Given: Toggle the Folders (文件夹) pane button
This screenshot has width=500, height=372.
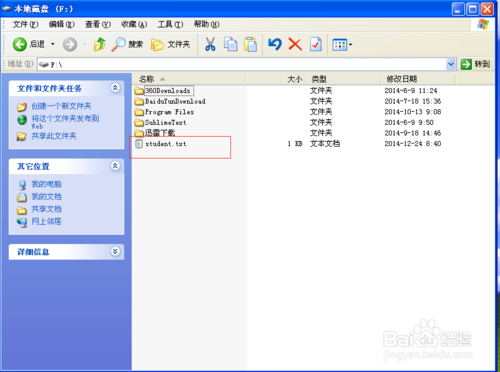Looking at the screenshot, I should click(170, 44).
